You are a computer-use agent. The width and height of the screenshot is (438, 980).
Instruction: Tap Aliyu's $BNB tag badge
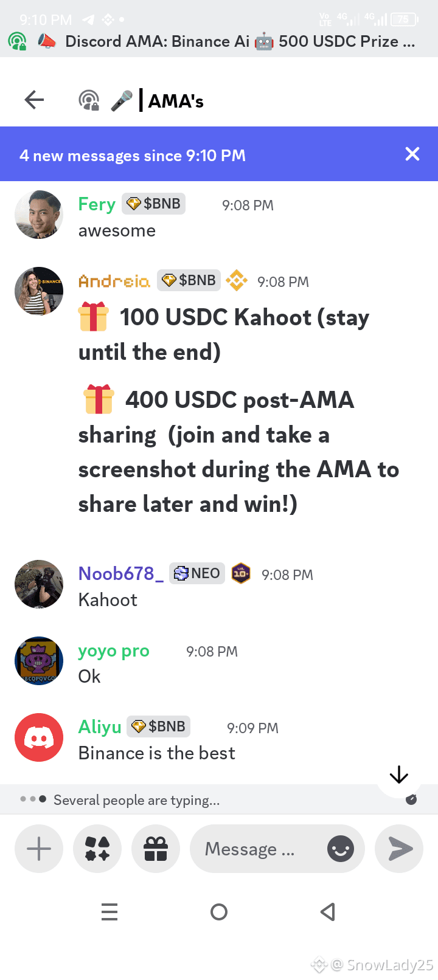[159, 726]
